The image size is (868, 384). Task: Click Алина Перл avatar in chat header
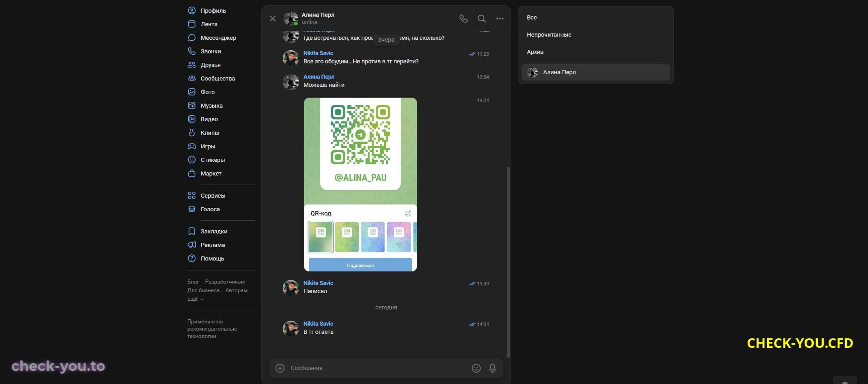pos(291,19)
